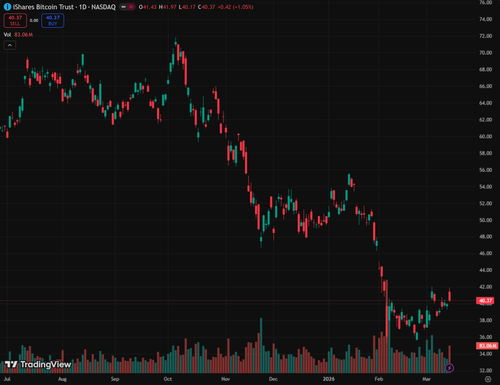This screenshot has width=500, height=385.
Task: Click the Dec label on the time axis
Action: point(273,379)
